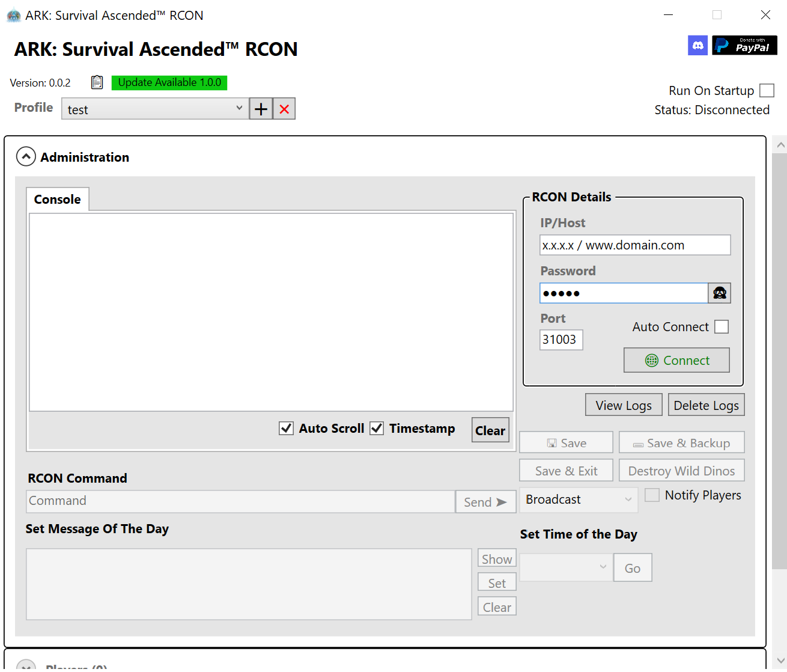Click the clipboard changelog icon beside version
The width and height of the screenshot is (787, 672).
coord(97,82)
